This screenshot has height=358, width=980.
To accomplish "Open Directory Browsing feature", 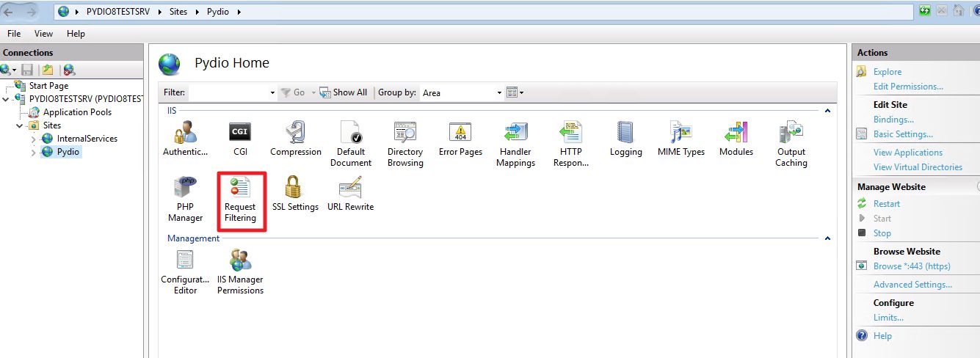I will tap(405, 145).
